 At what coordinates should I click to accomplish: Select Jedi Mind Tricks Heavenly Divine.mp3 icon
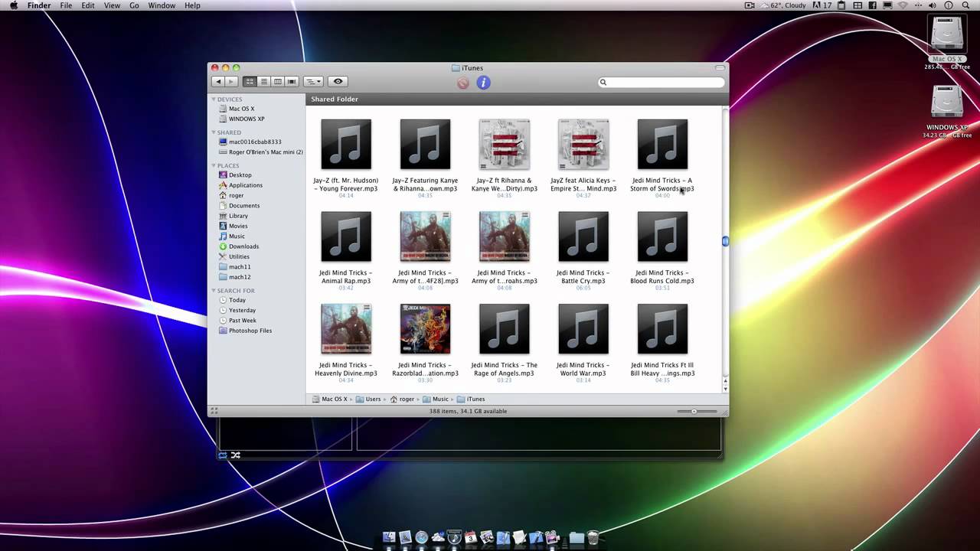346,329
